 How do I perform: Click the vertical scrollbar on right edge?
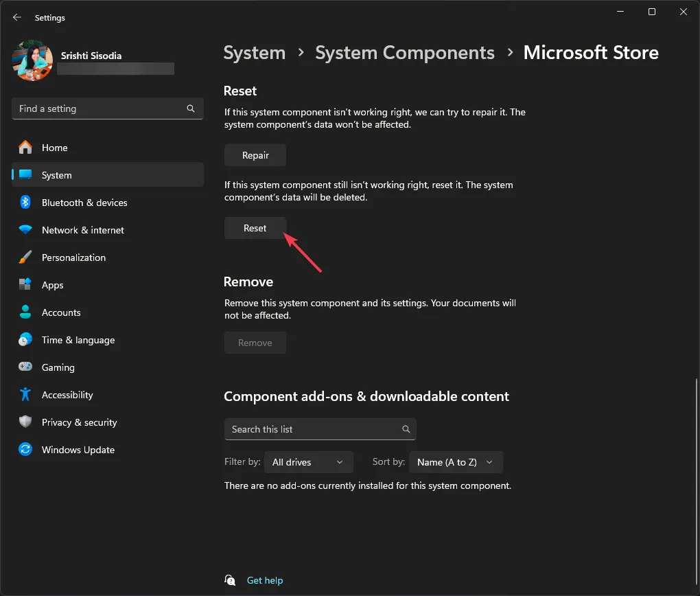[696, 483]
